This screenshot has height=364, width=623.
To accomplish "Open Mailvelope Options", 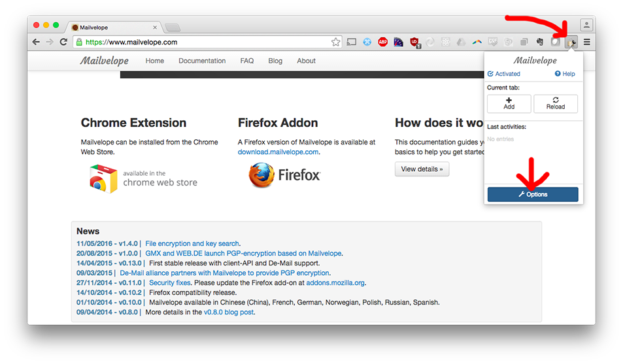I will (x=533, y=194).
